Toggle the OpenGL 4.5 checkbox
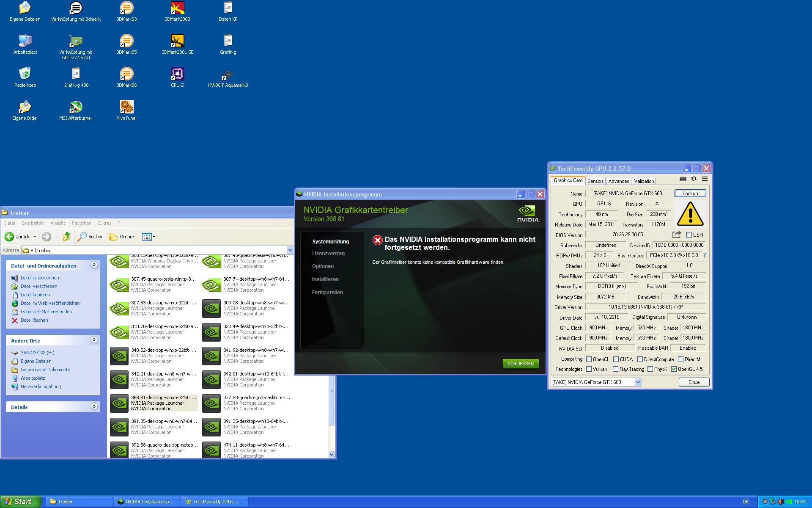812x508 pixels. 674,369
